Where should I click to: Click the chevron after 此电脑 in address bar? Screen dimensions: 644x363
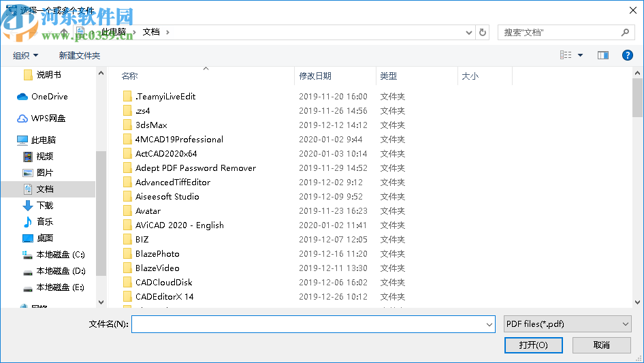(134, 32)
